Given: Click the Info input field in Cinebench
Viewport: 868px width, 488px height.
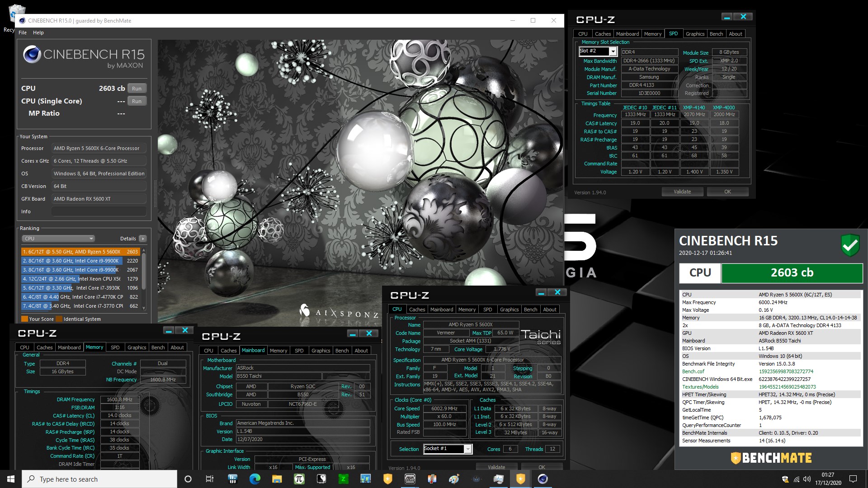Looking at the screenshot, I should 99,211.
